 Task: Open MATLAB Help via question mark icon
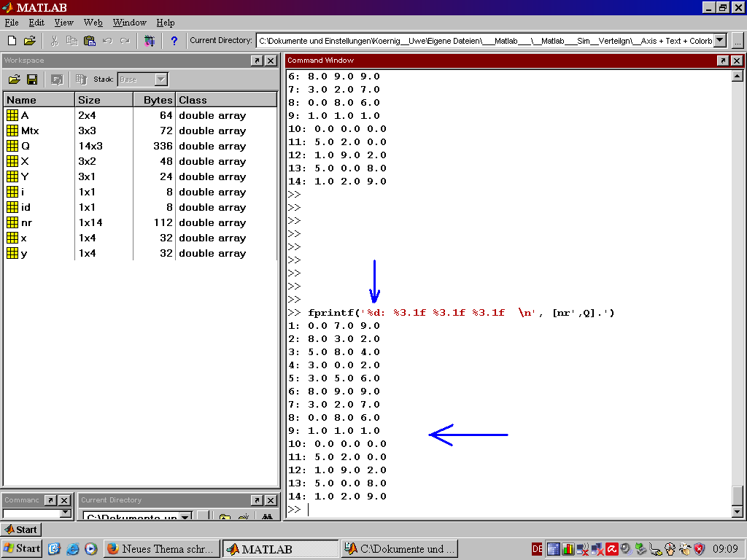pyautogui.click(x=174, y=41)
